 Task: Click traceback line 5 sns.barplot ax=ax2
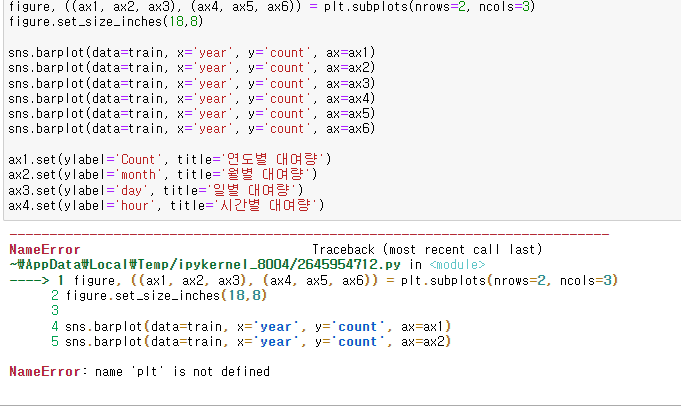(251, 342)
